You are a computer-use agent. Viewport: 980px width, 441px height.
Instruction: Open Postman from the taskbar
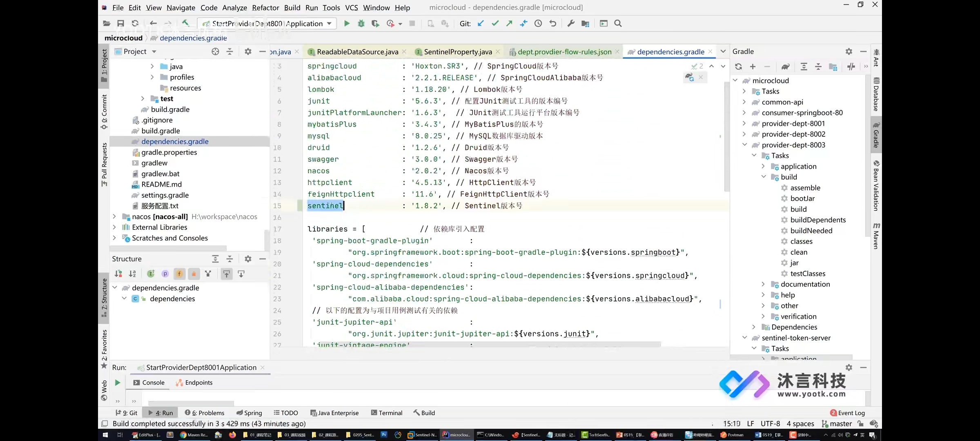(732, 435)
